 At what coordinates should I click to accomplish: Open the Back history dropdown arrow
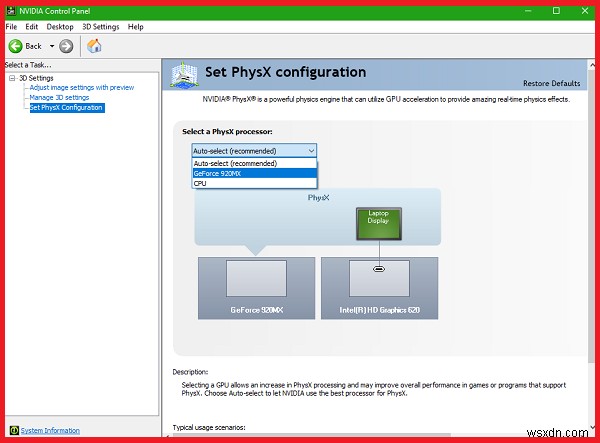tap(52, 46)
